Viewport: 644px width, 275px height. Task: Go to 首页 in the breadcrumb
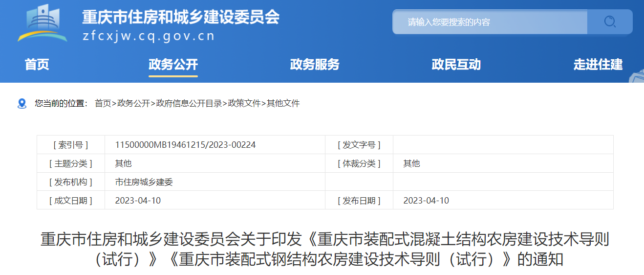click(x=103, y=104)
